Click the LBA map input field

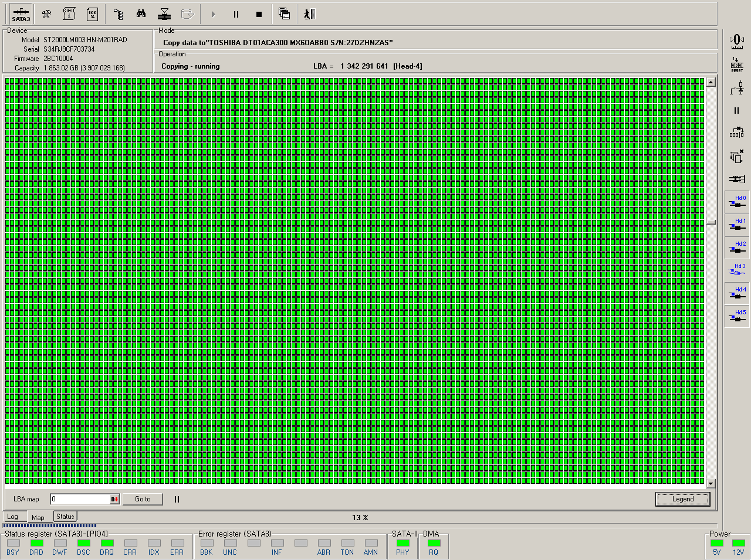[x=80, y=500]
